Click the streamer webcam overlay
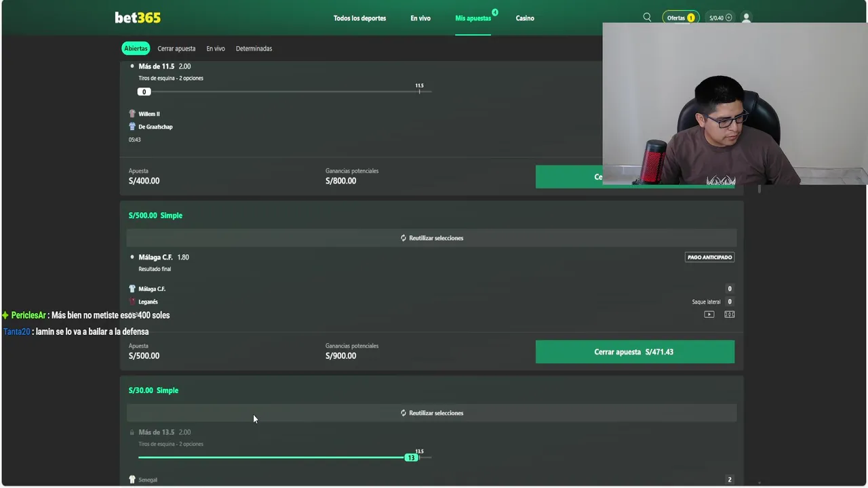 735,104
